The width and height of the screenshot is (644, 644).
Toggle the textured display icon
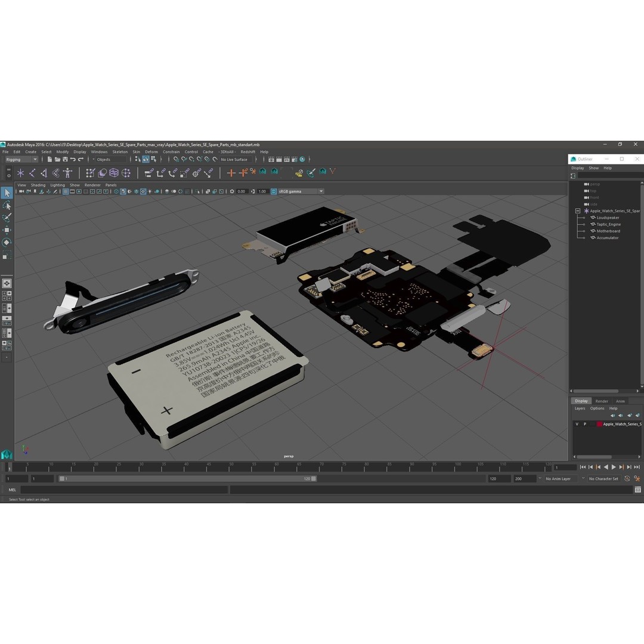tap(143, 191)
